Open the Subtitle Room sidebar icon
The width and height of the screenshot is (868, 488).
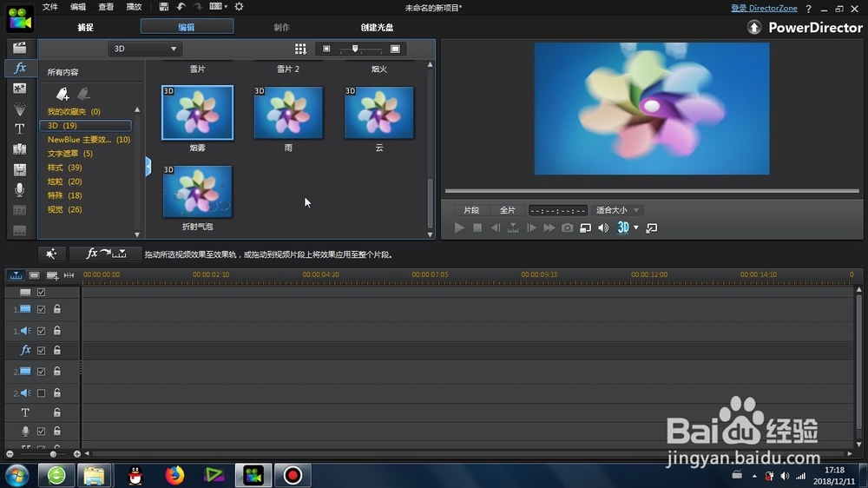[19, 230]
